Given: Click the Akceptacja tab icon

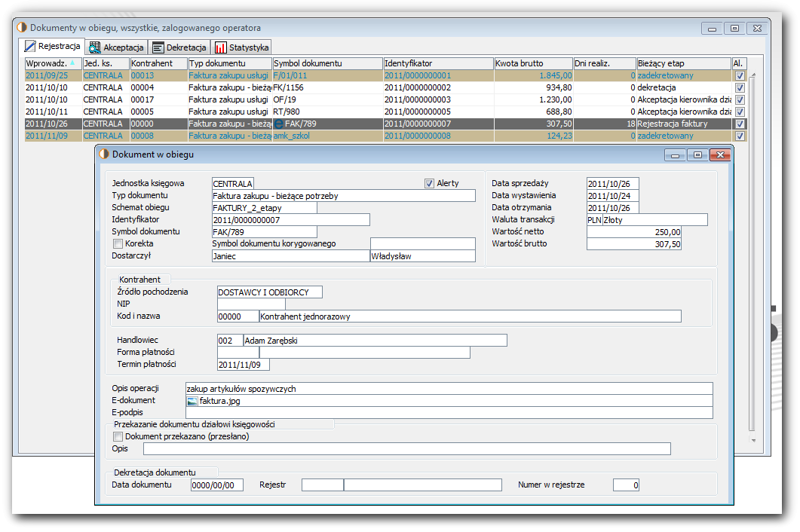Looking at the screenshot, I should pos(94,48).
